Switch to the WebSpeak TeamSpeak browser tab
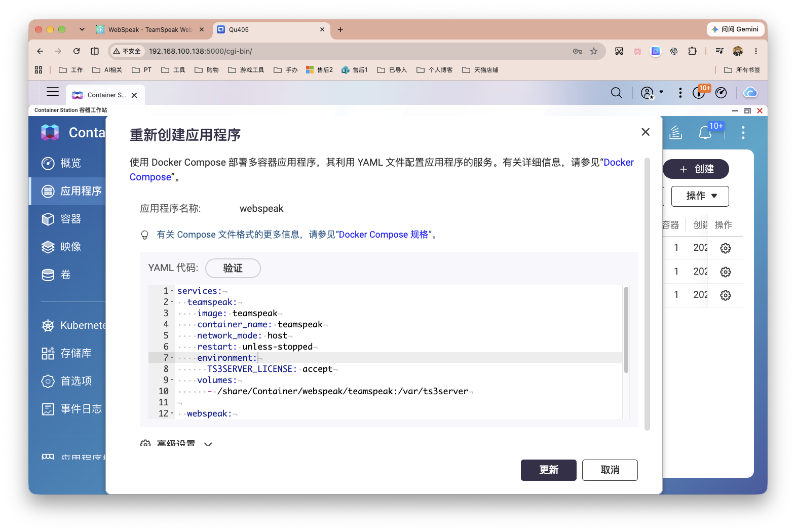796x532 pixels. (x=150, y=30)
